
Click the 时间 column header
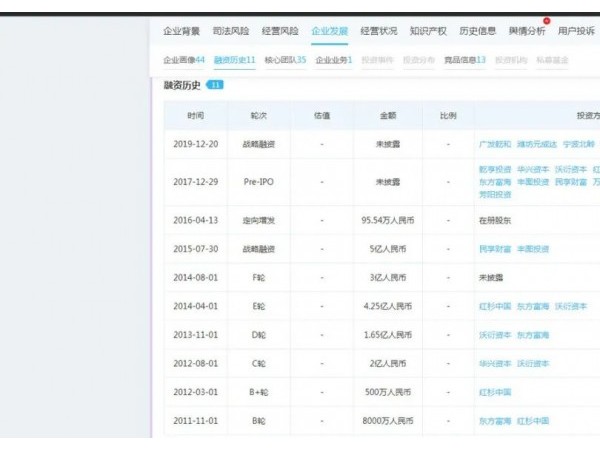195,115
